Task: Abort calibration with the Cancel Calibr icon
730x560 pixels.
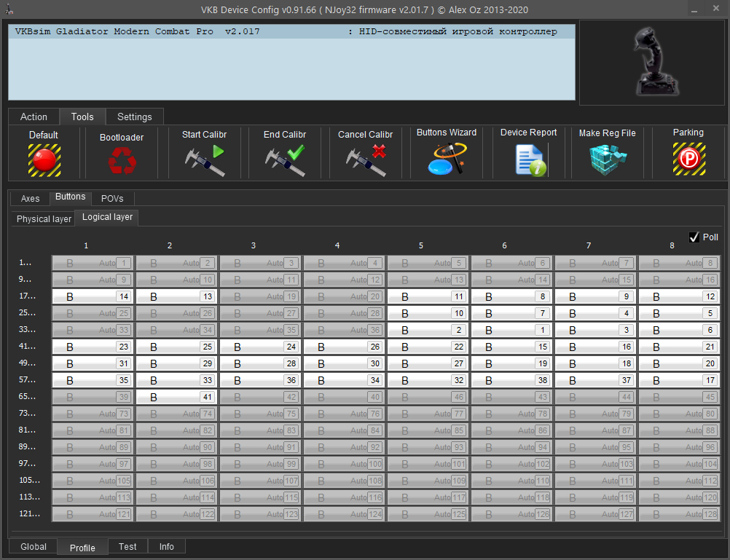Action: [366, 161]
